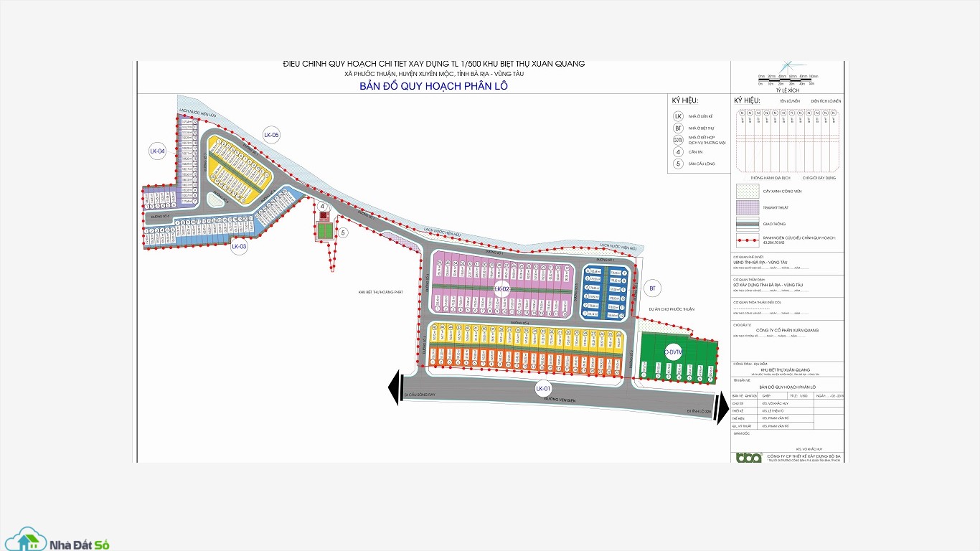
Task: Click the red dotted boundary legend sample
Action: click(x=747, y=239)
